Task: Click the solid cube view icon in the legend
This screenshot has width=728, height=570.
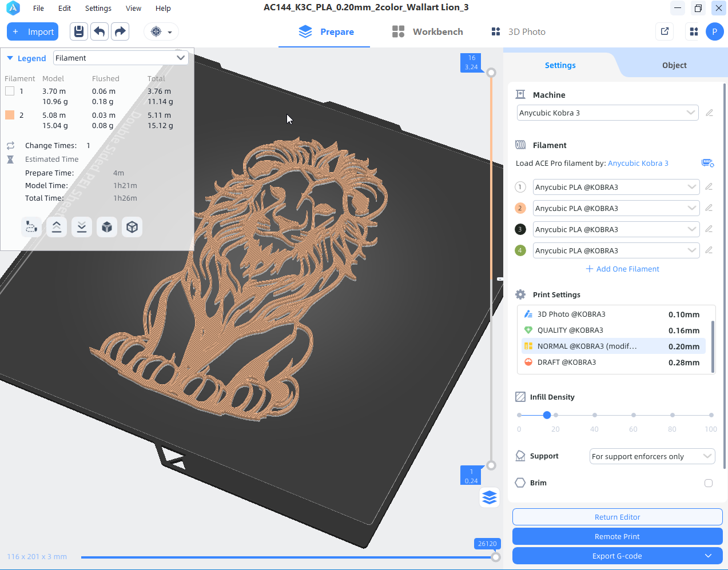Action: 107,227
